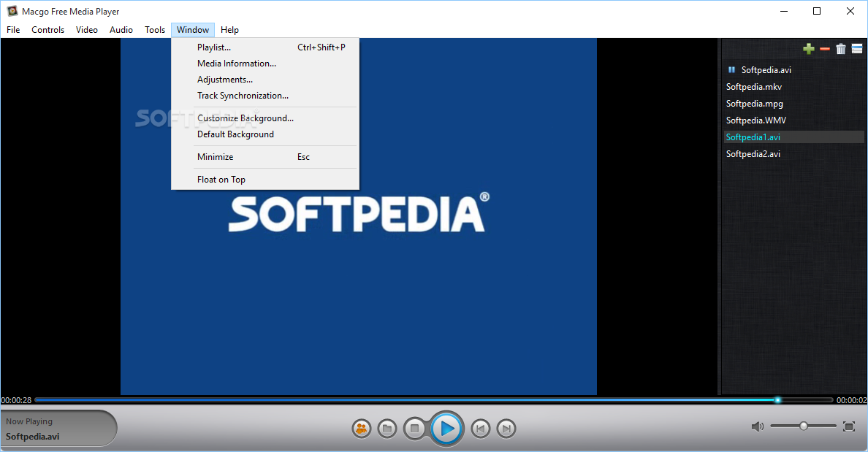The width and height of the screenshot is (868, 452).
Task: Choose Default Background menu entry
Action: tap(265, 134)
